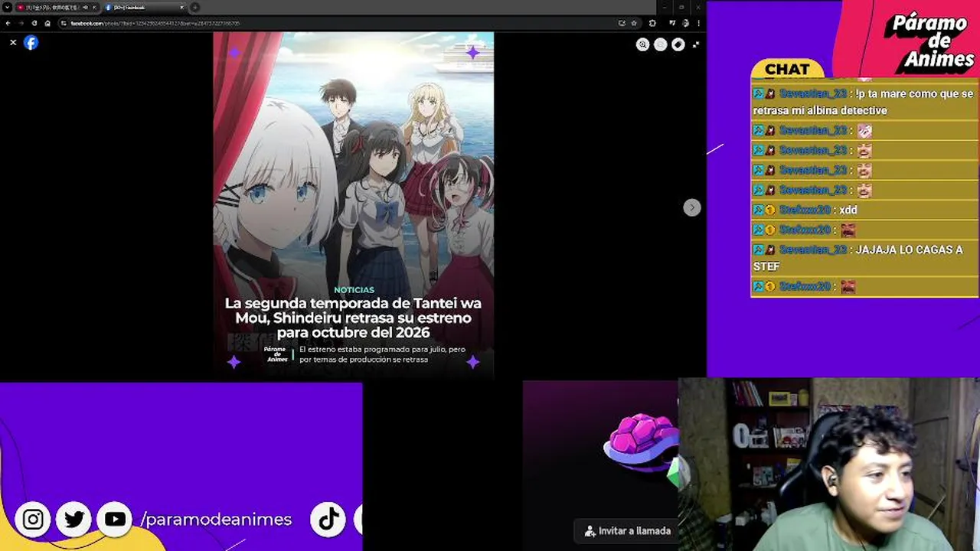
Task: Open the browser three-dot menu
Action: click(x=698, y=23)
